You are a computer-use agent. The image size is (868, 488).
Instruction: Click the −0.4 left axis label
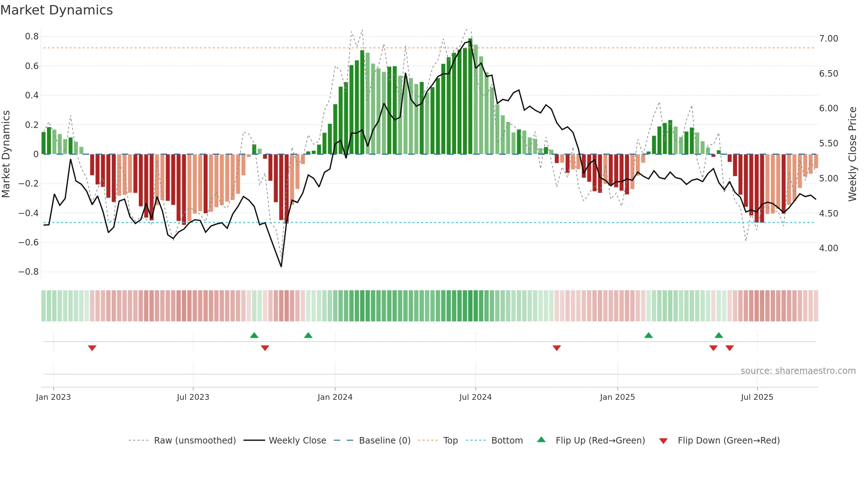(x=29, y=213)
